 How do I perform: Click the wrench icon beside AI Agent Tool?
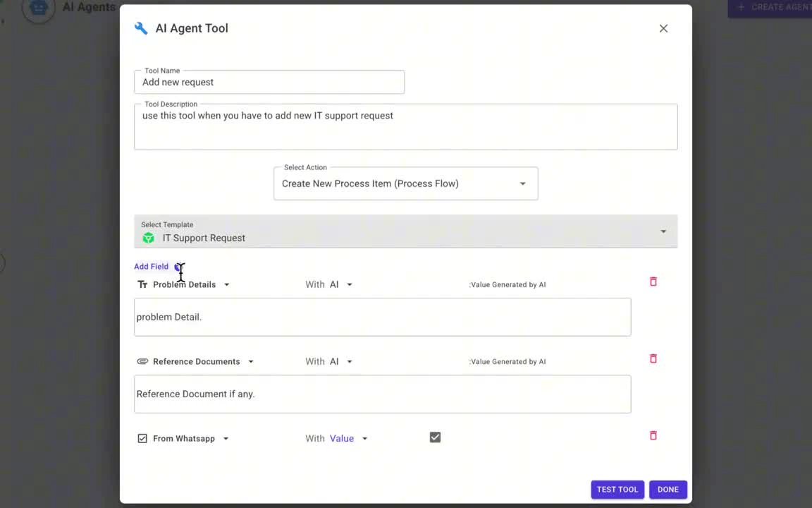(141, 28)
